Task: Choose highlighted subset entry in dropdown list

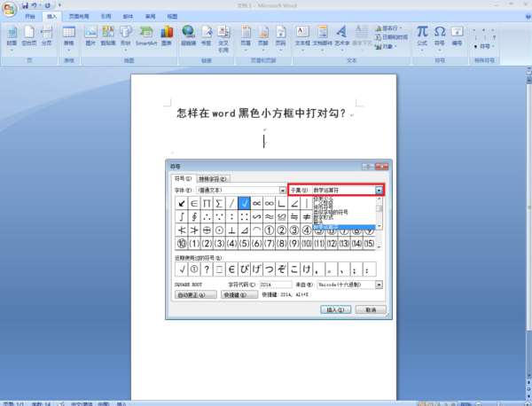Action: click(343, 227)
